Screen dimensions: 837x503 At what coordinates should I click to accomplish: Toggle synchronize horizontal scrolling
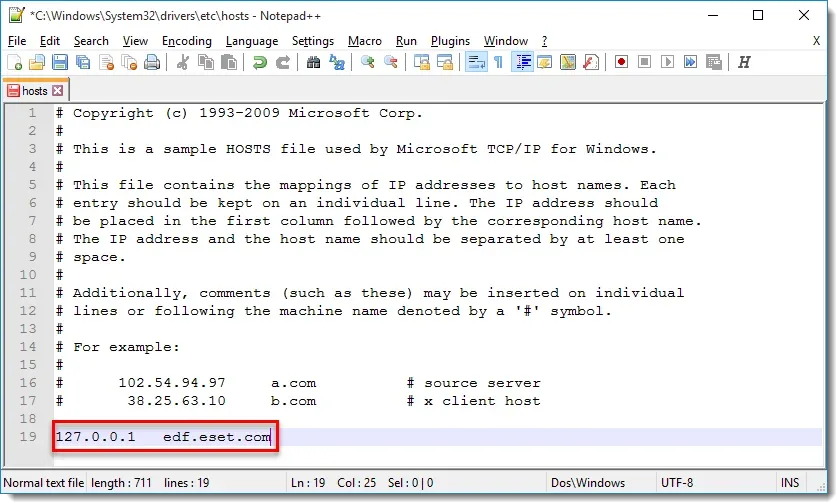pyautogui.click(x=445, y=62)
